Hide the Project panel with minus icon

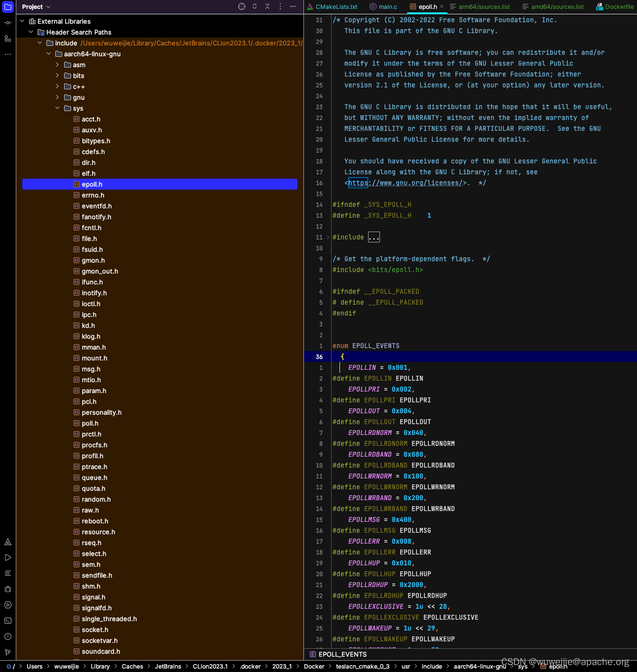[293, 6]
